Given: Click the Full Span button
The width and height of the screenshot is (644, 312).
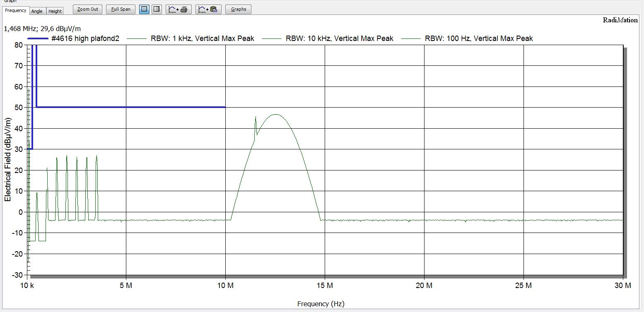Looking at the screenshot, I should coord(121,9).
